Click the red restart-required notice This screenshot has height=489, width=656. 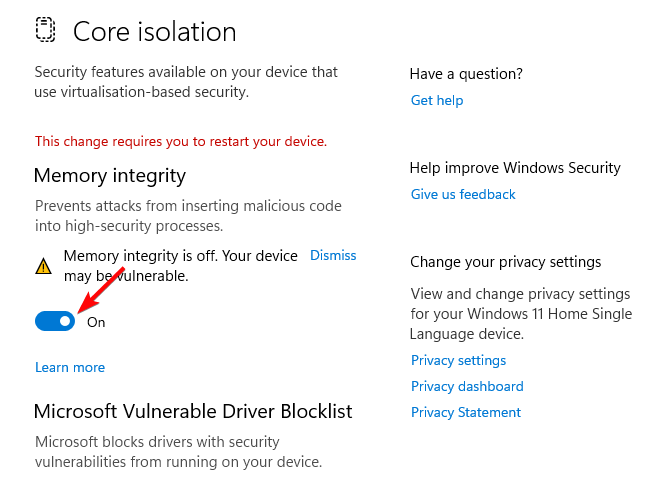(x=181, y=141)
